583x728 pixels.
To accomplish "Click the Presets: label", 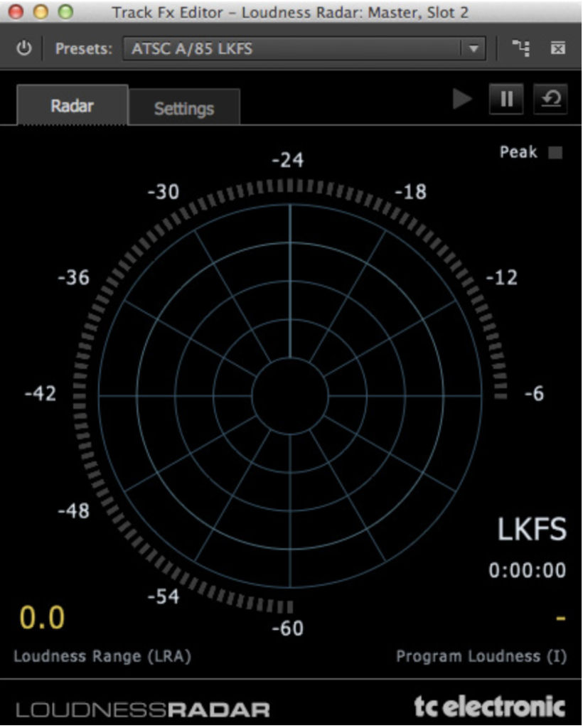I will (x=84, y=48).
